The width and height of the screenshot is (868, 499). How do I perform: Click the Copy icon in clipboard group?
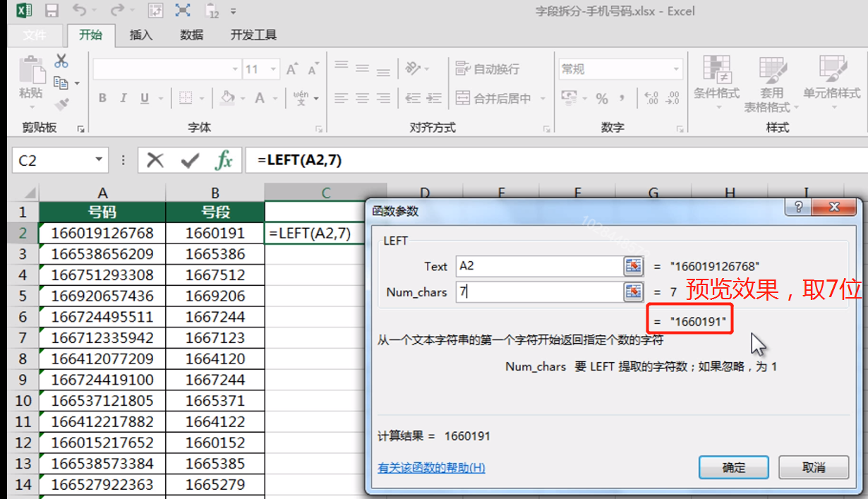click(x=61, y=83)
